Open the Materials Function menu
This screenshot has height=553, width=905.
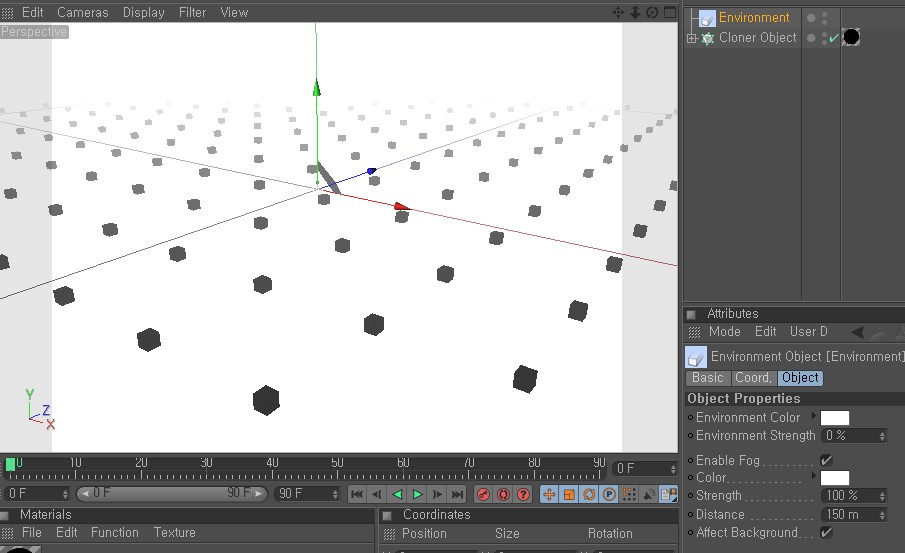(x=114, y=532)
